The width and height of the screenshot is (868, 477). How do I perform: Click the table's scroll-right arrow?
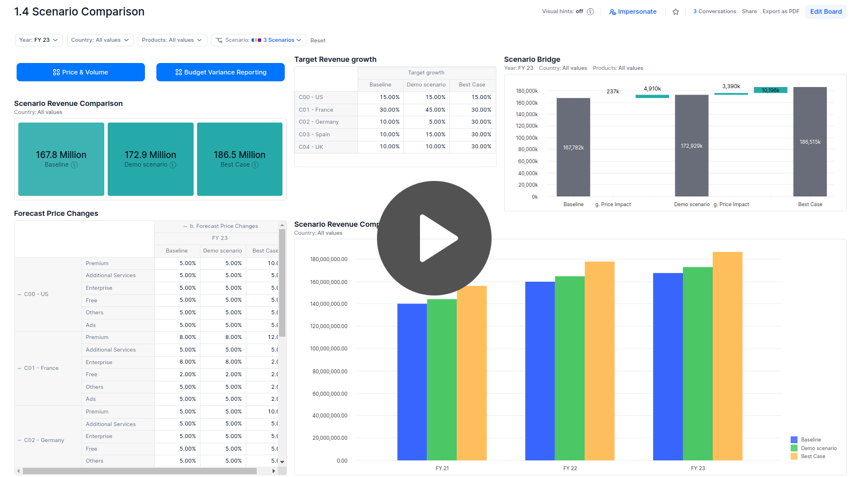(x=273, y=471)
